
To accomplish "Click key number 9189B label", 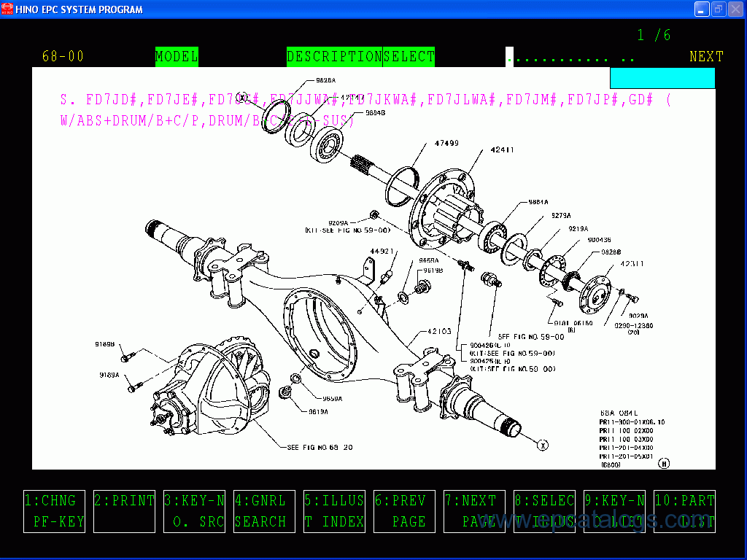I will pos(104,344).
